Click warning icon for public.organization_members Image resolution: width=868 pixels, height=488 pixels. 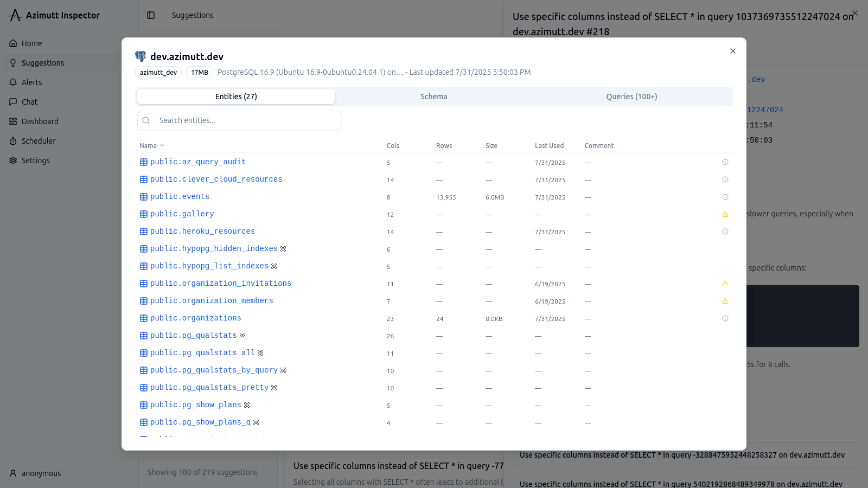tap(725, 301)
